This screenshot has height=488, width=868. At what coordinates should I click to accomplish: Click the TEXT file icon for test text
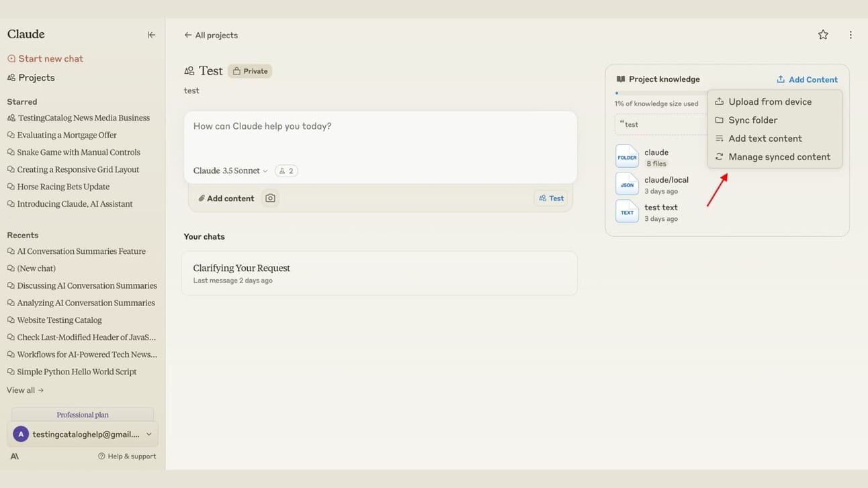[627, 212]
